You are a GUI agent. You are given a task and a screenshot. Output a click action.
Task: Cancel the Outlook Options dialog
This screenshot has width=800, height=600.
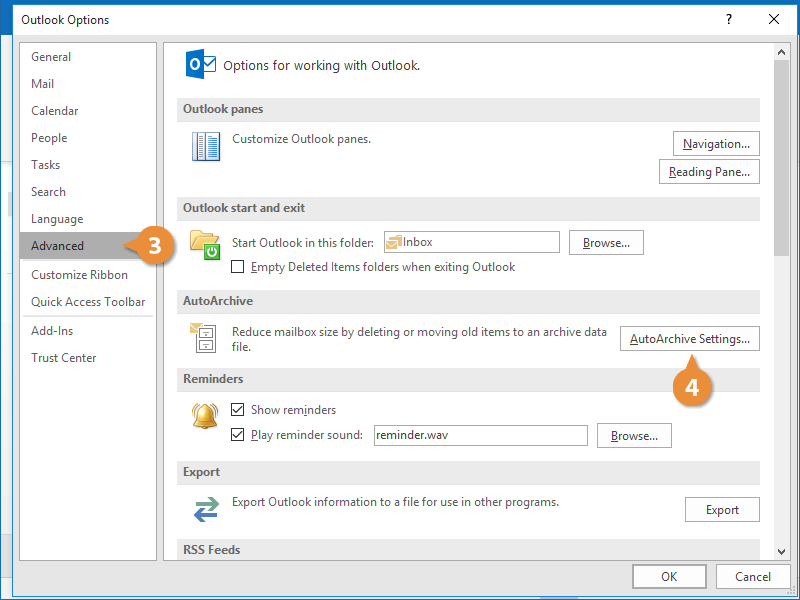click(x=753, y=577)
